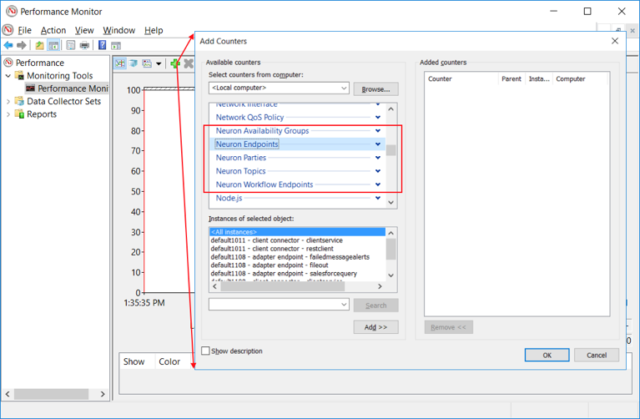640x419 pixels.
Task: Click the Show/Hide Console Tree icon
Action: pyautogui.click(x=54, y=45)
